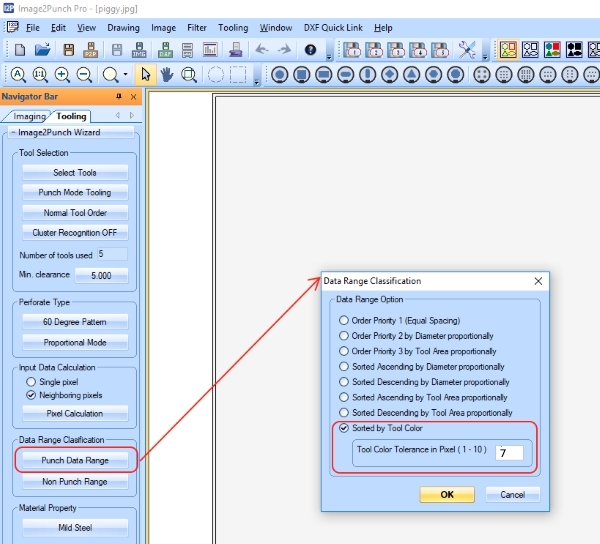Click the Select Tools button

pos(75,173)
